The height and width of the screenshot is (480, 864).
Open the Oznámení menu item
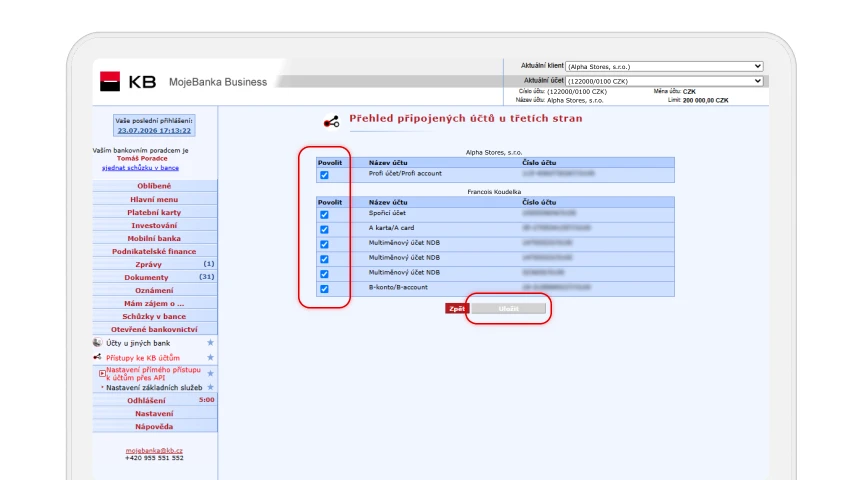click(x=154, y=290)
